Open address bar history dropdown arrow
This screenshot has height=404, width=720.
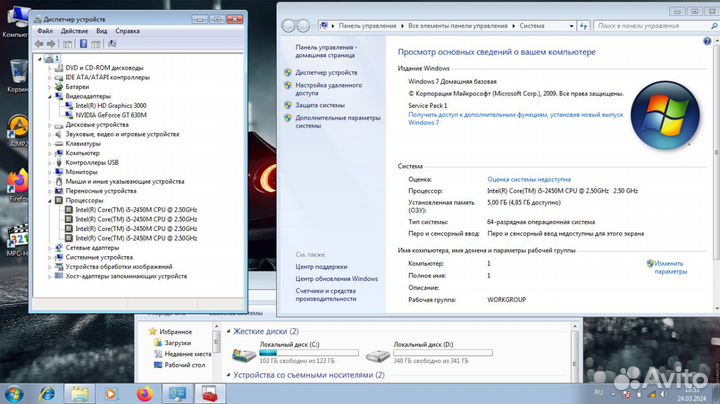(571, 26)
